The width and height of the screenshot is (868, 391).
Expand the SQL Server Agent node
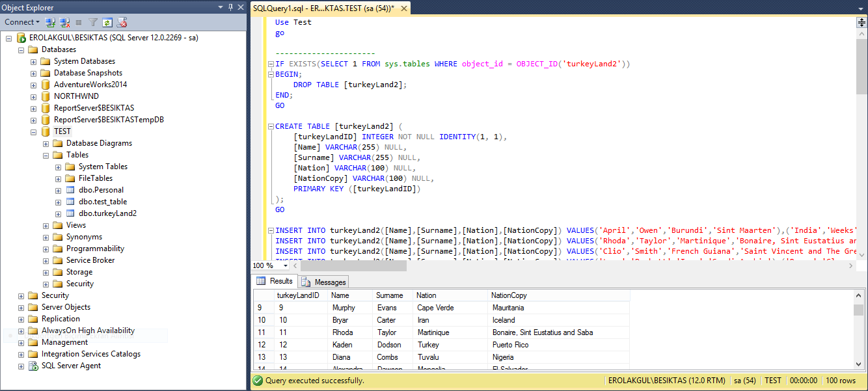[x=21, y=366]
